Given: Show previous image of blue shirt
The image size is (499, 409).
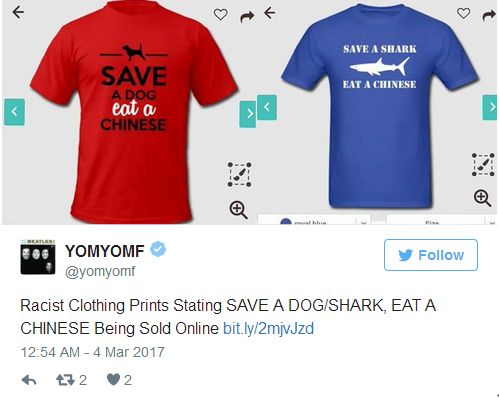Looking at the screenshot, I should coord(267,107).
